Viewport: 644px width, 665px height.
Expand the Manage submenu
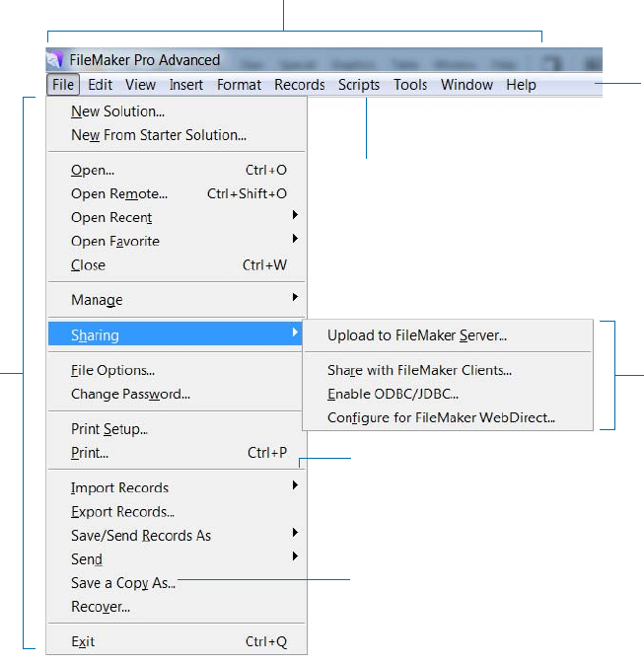[177, 300]
